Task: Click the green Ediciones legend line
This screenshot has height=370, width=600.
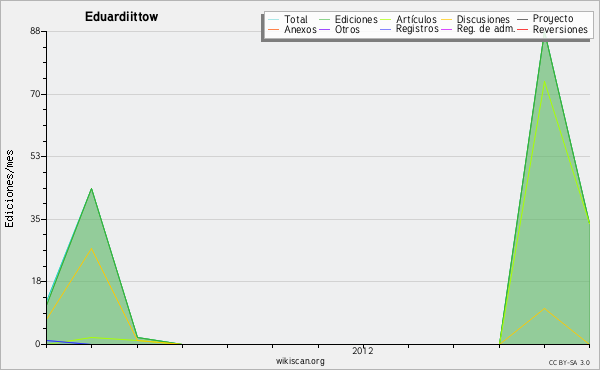Action: click(324, 20)
